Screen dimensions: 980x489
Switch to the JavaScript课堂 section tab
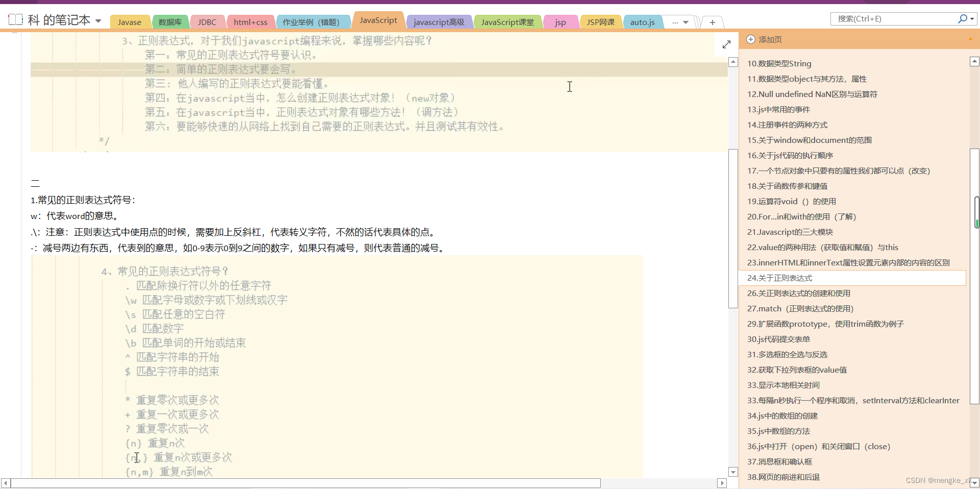[x=507, y=22]
